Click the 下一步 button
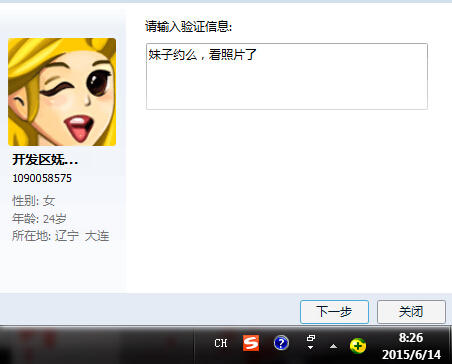452x364 pixels. [x=334, y=312]
